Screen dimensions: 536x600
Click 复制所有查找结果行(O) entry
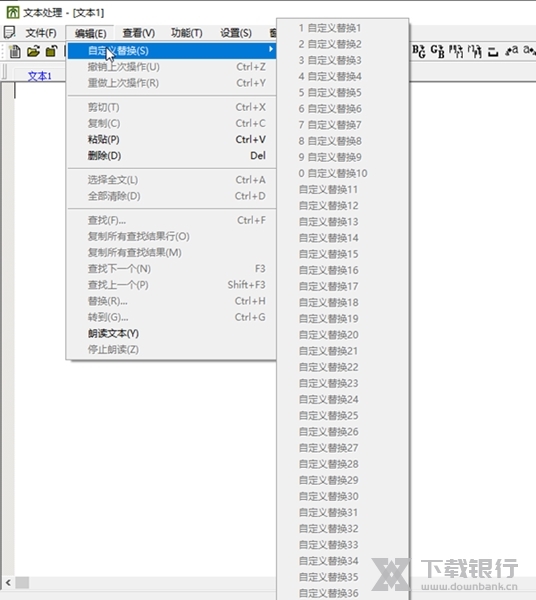click(171, 236)
